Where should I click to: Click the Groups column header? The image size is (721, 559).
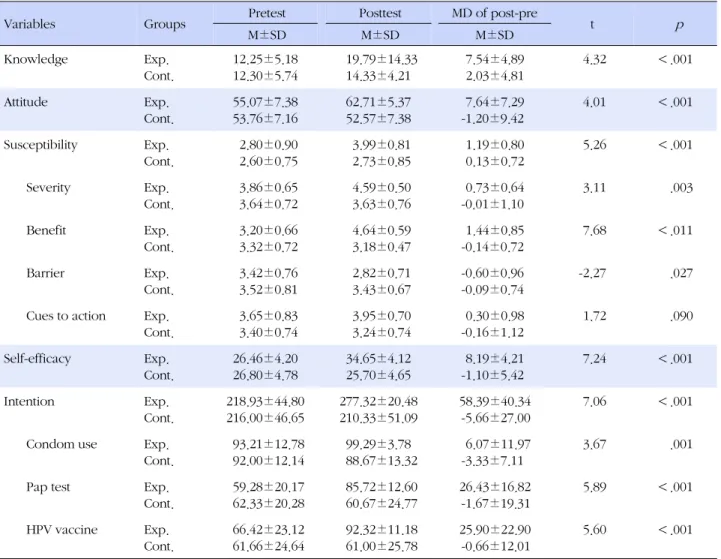165,24
